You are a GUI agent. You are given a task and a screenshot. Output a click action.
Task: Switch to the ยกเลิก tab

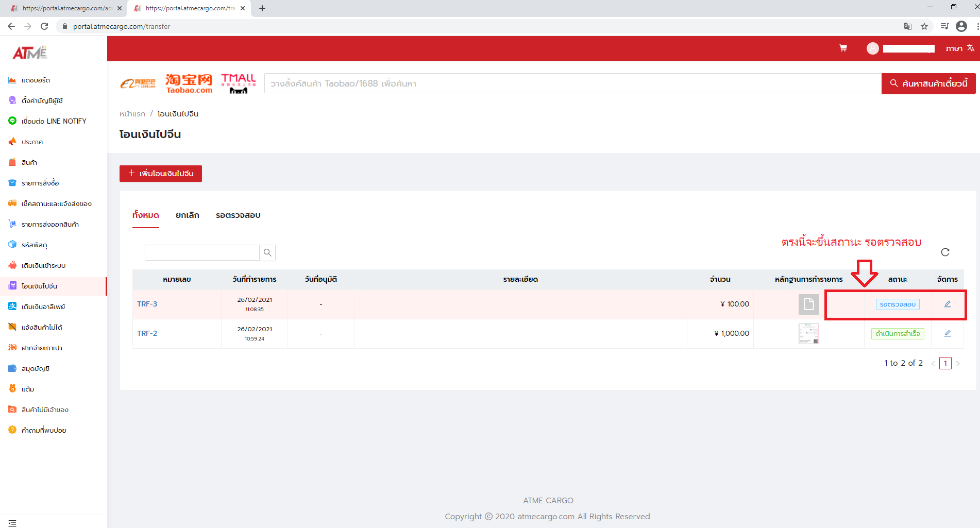click(187, 215)
